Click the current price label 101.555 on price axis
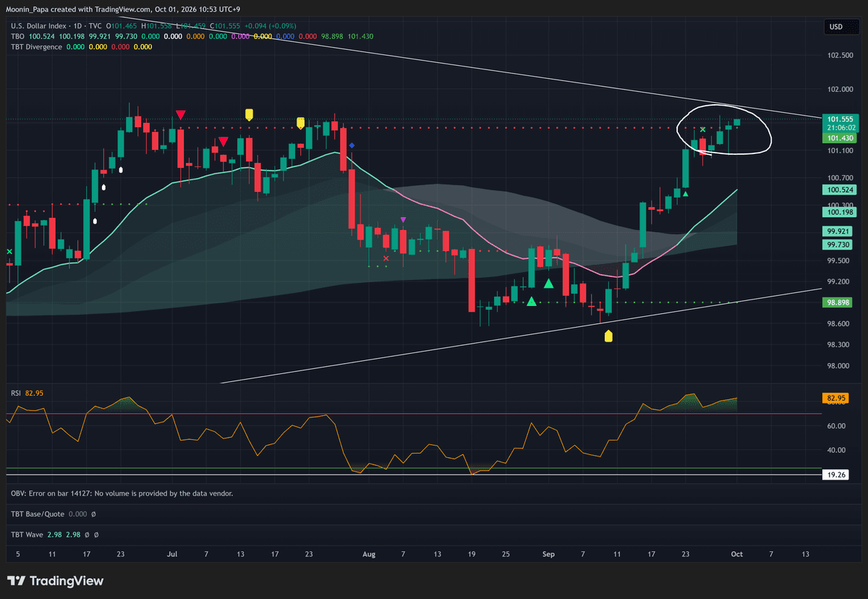 pos(839,119)
